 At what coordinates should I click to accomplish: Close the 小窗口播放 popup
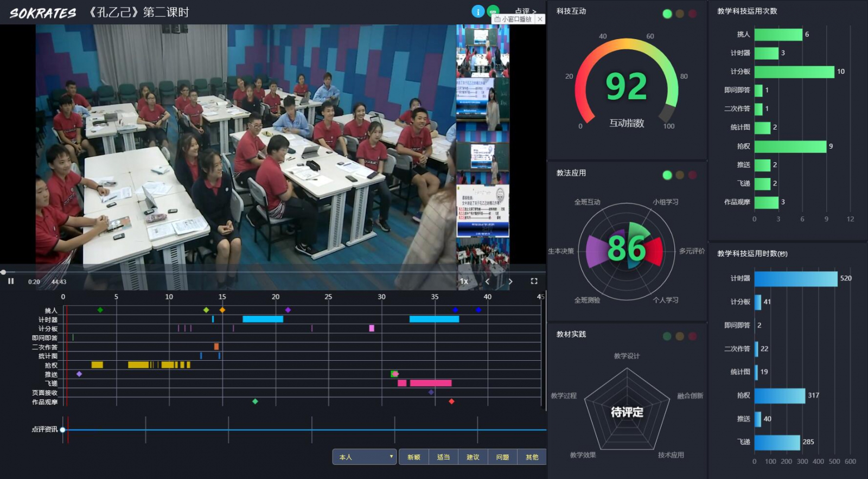[540, 19]
